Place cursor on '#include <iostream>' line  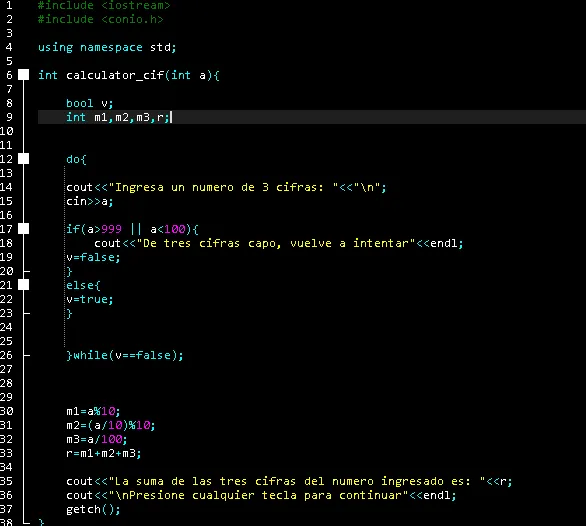pos(104,5)
